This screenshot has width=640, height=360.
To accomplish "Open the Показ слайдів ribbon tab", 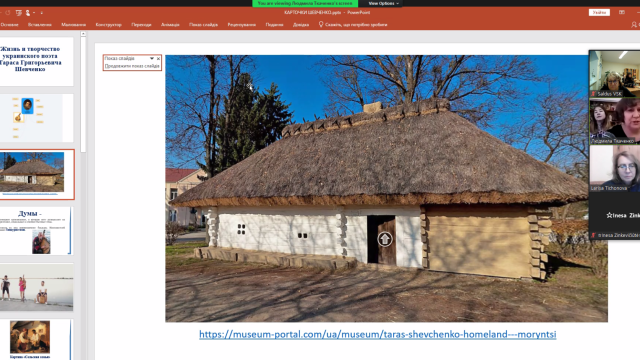I will 203,24.
